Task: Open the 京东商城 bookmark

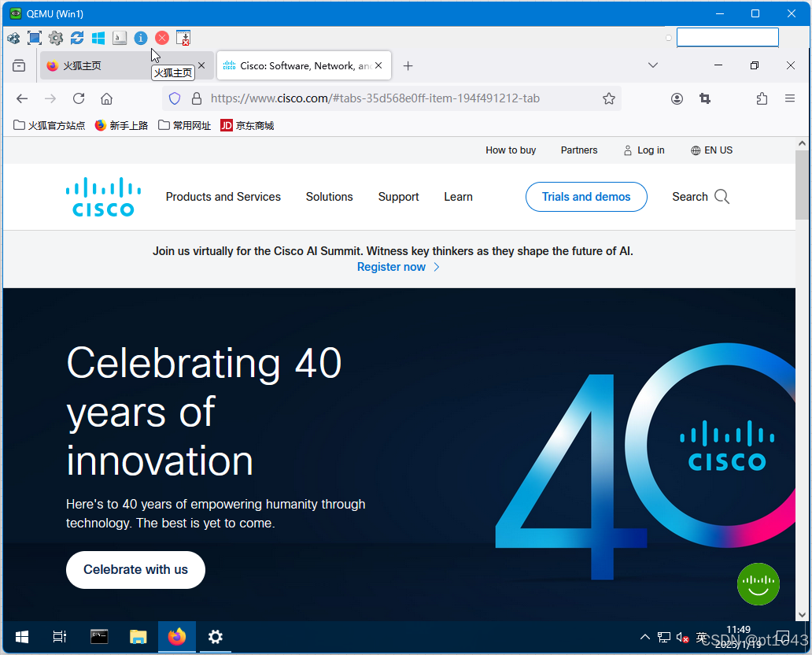Action: (x=247, y=125)
